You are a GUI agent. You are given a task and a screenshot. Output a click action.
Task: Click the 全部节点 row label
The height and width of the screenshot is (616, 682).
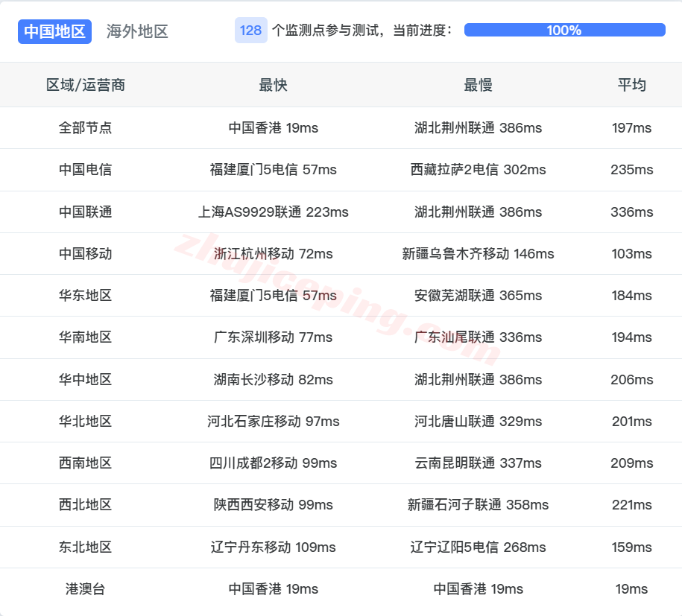(x=85, y=128)
